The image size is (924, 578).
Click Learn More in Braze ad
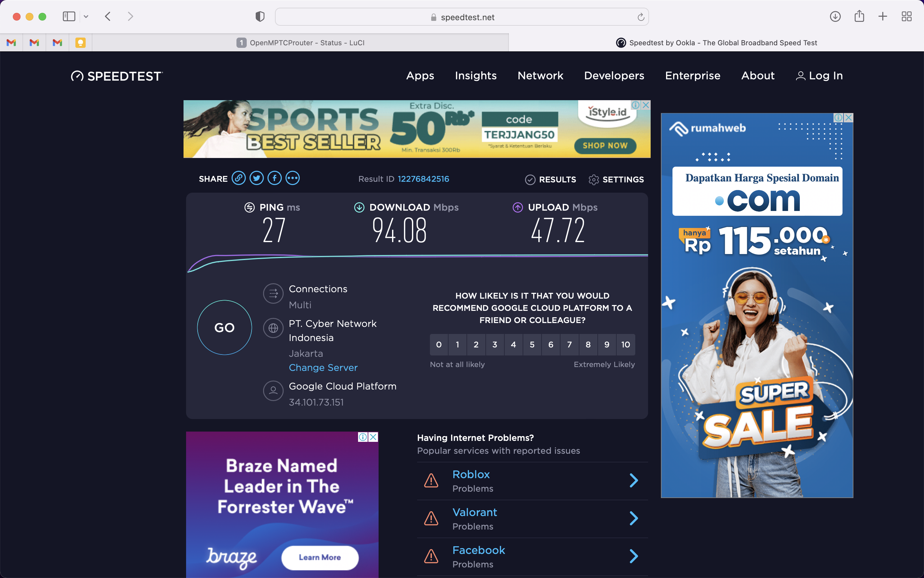tap(320, 557)
